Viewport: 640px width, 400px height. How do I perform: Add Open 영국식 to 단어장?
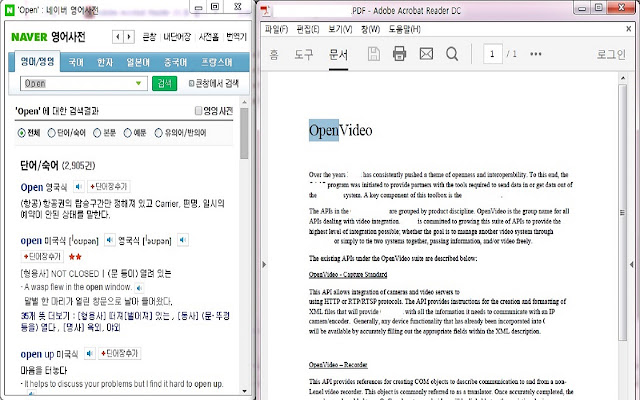click(x=109, y=187)
